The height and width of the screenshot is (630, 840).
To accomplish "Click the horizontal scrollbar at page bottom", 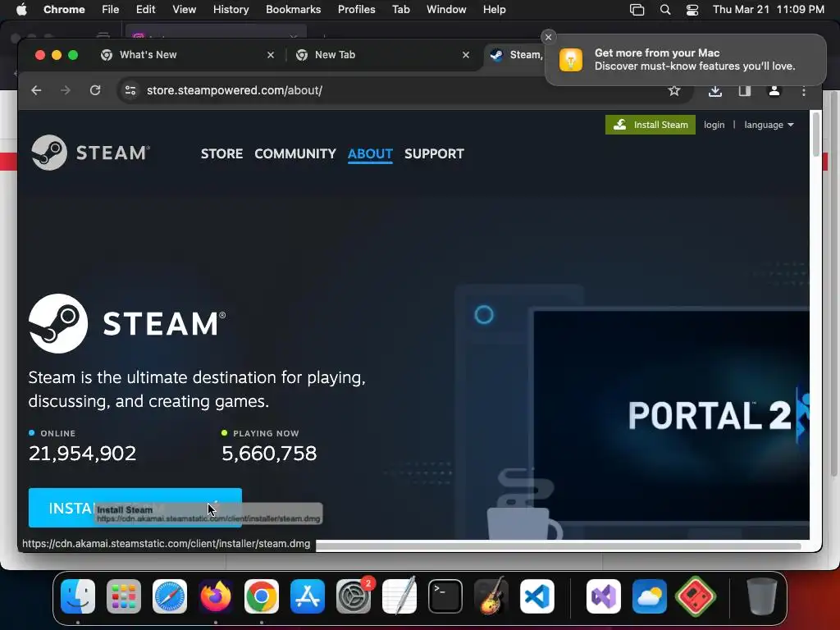I will pyautogui.click(x=557, y=546).
